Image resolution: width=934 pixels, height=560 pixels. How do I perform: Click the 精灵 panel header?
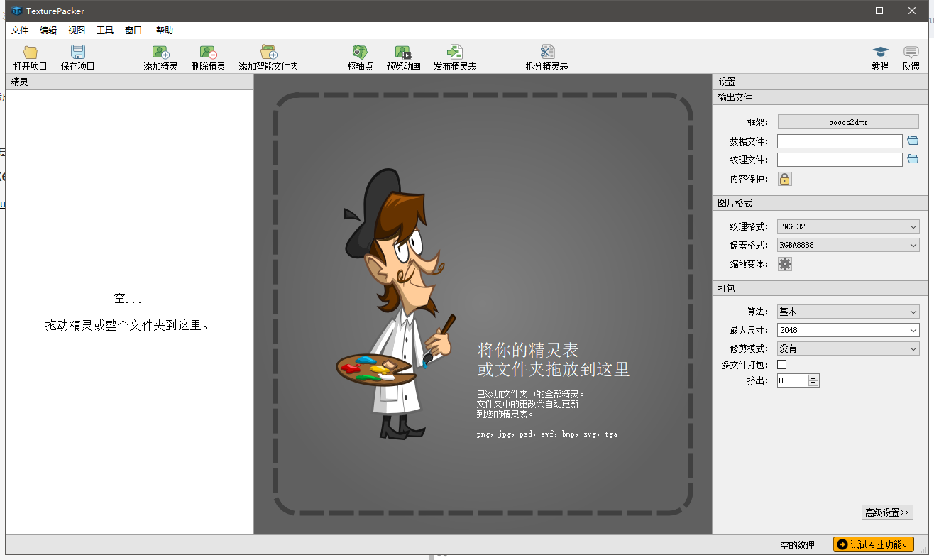tap(129, 82)
